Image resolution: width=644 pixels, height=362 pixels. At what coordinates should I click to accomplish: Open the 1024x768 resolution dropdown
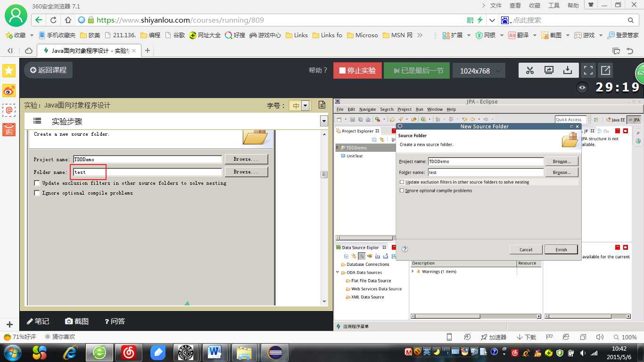click(479, 71)
